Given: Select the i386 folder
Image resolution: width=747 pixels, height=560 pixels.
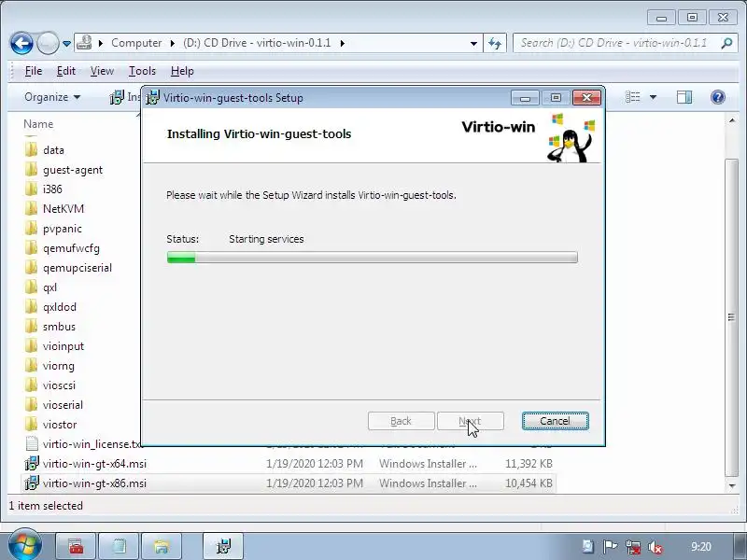Looking at the screenshot, I should [52, 189].
